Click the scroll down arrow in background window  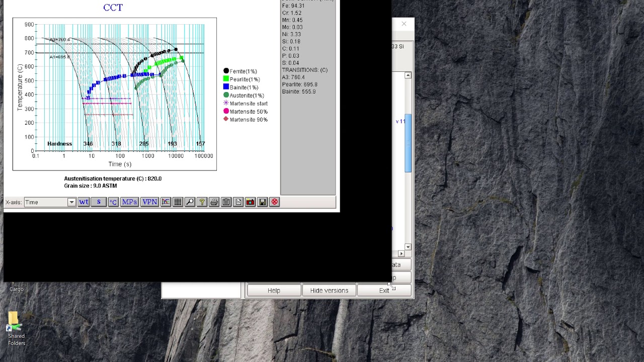408,247
